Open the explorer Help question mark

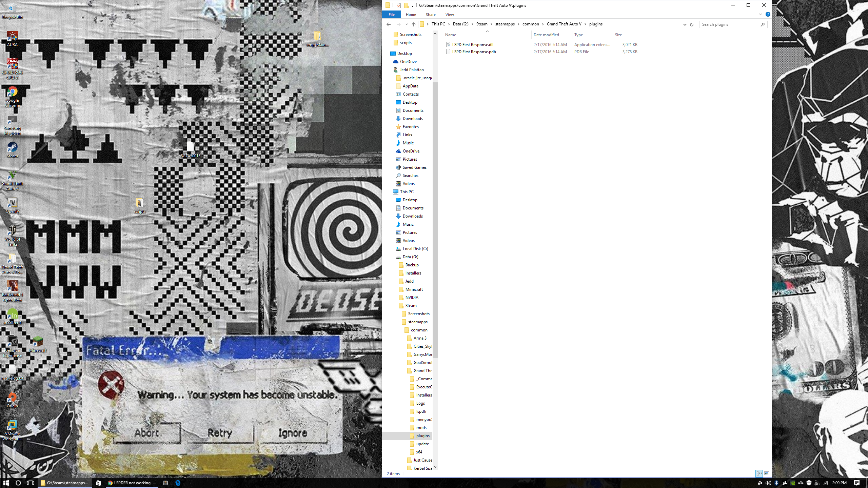click(x=768, y=15)
